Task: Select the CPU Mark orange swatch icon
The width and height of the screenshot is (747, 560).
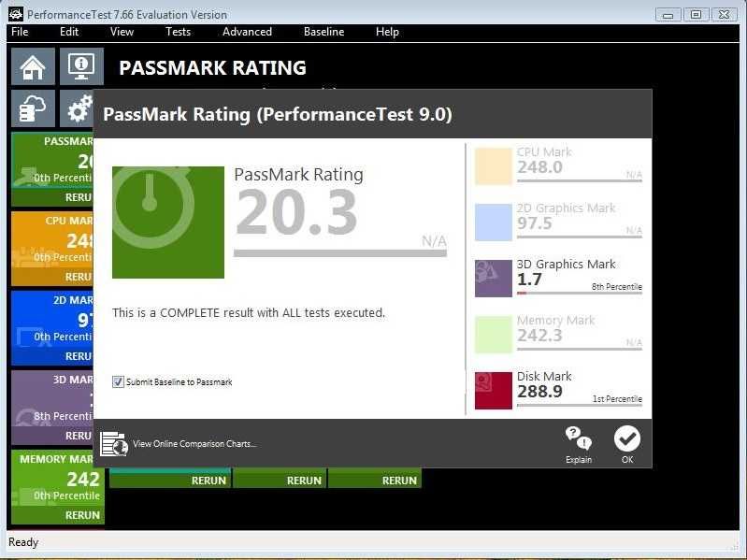Action: click(494, 166)
